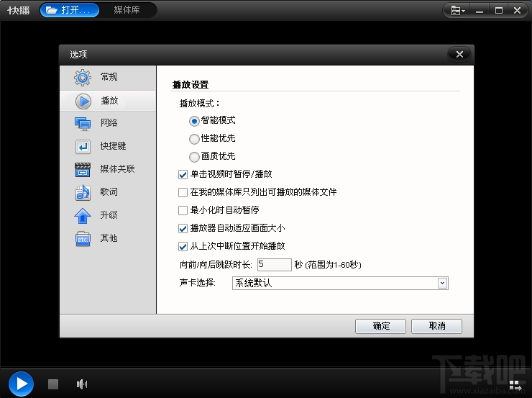Confirm settings with 确定 button
Screen dimensions: 532x398
click(x=380, y=326)
